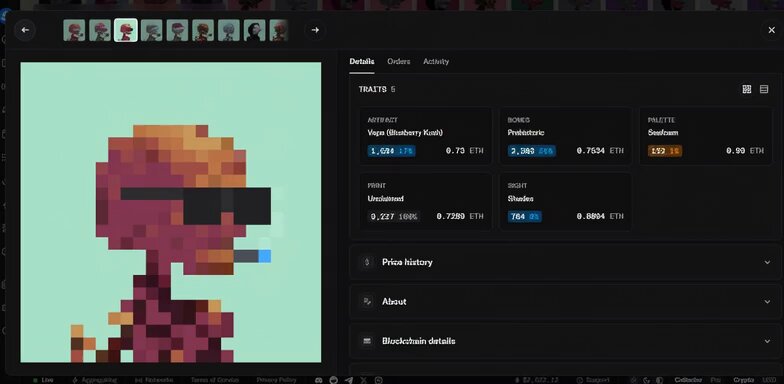This screenshot has height=384, width=784.
Task: Click the Blockchain details section icon
Action: (x=367, y=341)
